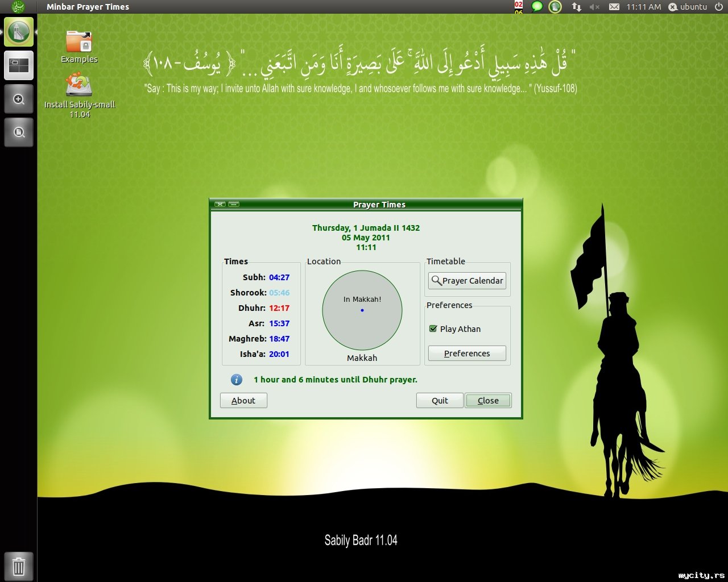Click the Gregorian date "05 May 2011"
The width and height of the screenshot is (728, 582).
(x=366, y=238)
